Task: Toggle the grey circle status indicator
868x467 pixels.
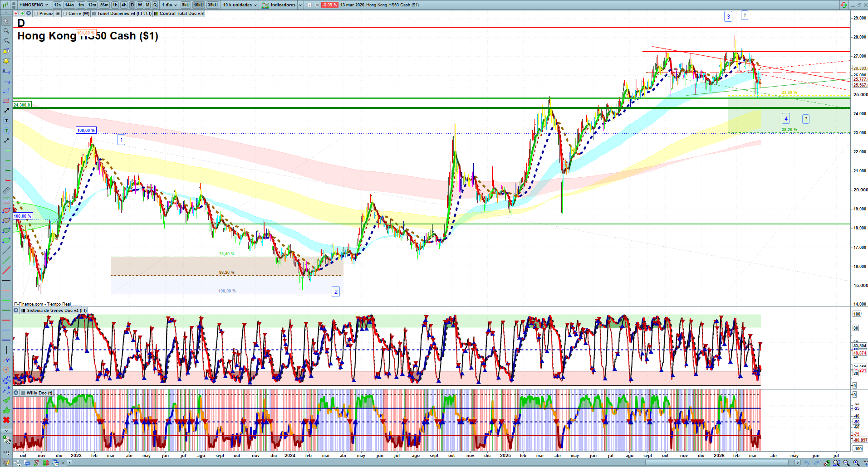Action: [317, 5]
